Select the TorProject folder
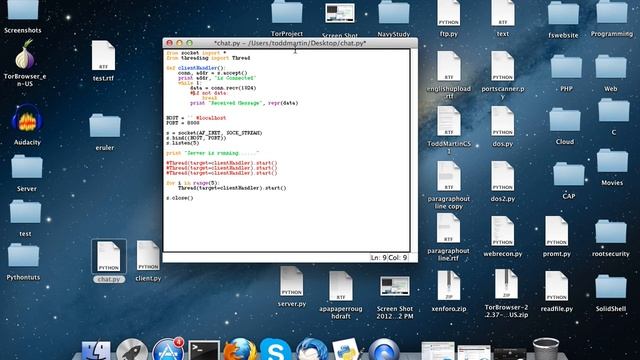This screenshot has height=360, width=640. (x=287, y=12)
